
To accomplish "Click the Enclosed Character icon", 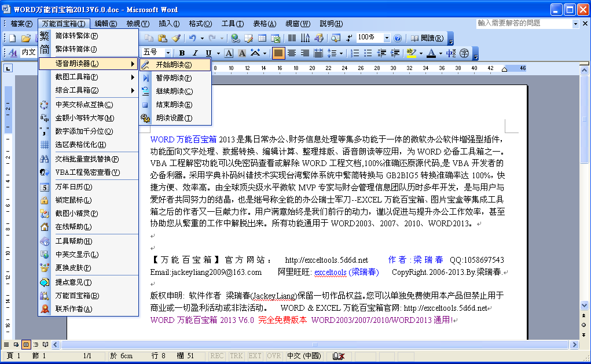I will tap(464, 53).
